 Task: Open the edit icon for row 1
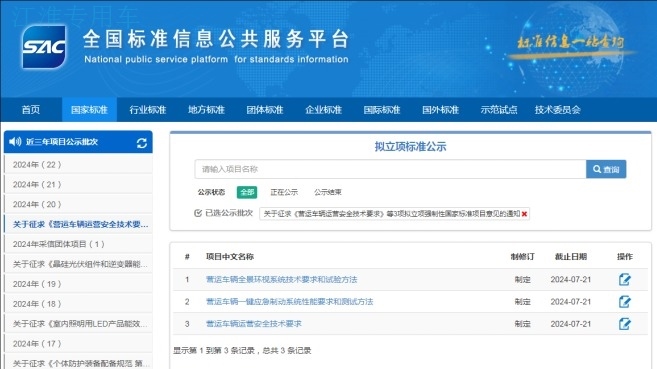click(624, 279)
